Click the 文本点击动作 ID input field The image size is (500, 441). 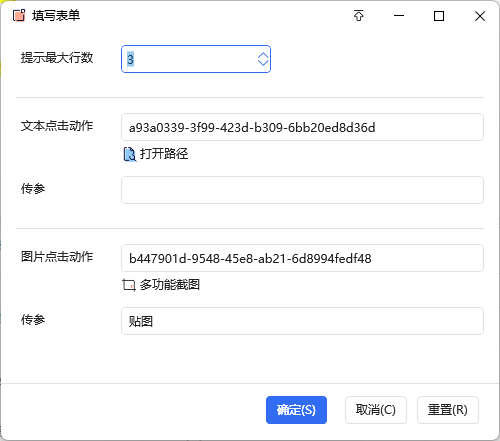(x=302, y=127)
